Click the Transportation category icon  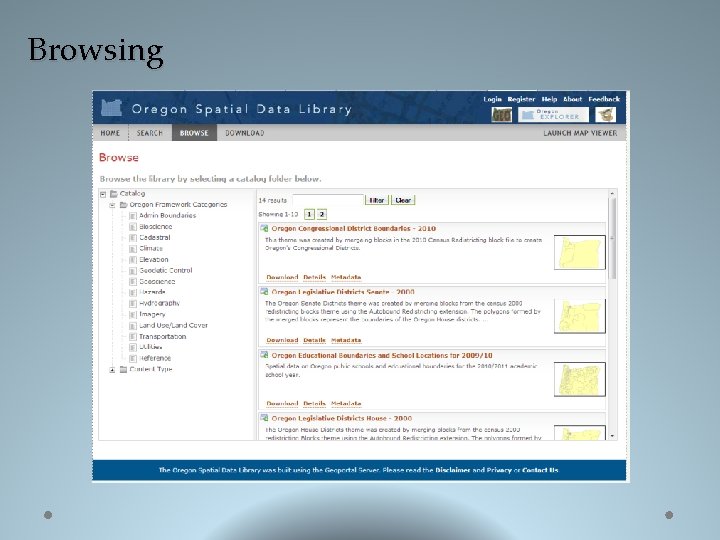click(x=133, y=337)
